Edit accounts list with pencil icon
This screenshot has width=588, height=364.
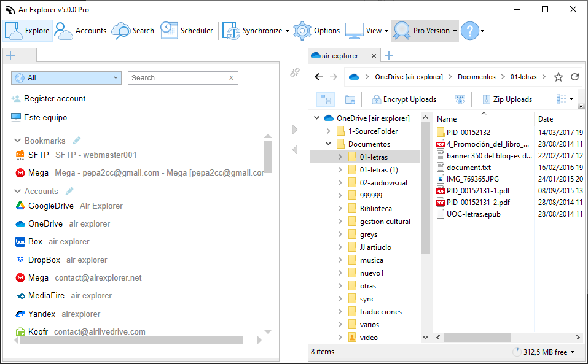[69, 191]
